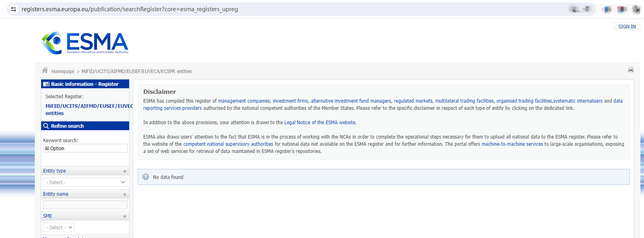Remove the Entity type filter
Screen dimensions: 644x238
point(125,171)
